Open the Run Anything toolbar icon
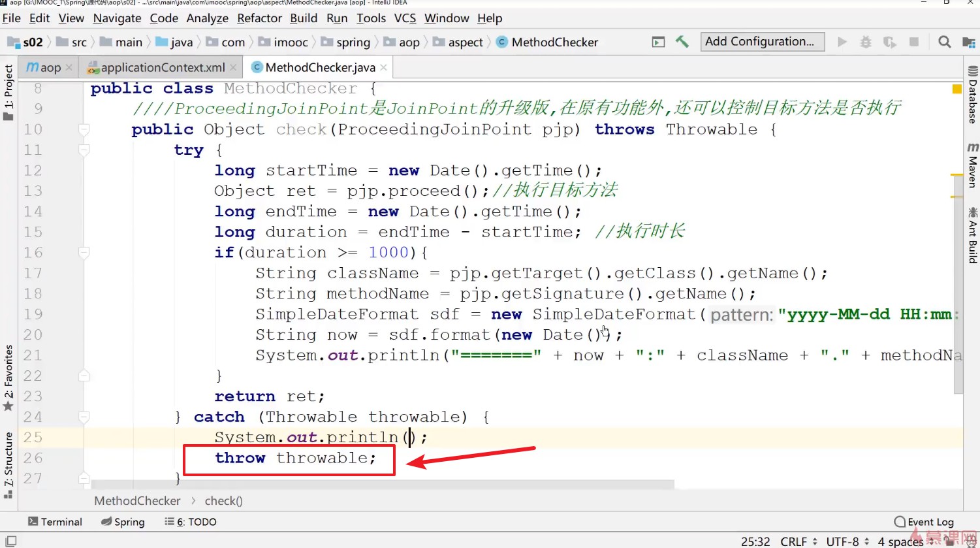Screen dimensions: 980x548 click(659, 42)
